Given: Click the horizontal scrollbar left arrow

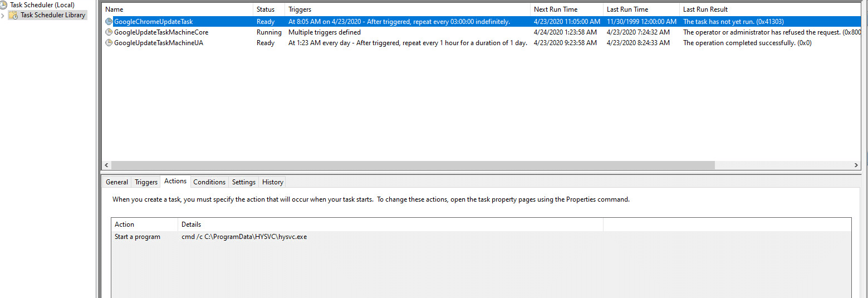Looking at the screenshot, I should click(107, 165).
